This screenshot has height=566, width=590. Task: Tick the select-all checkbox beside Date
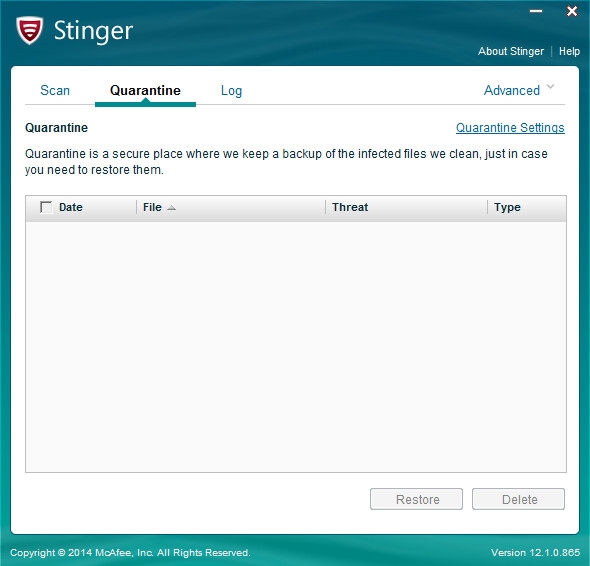click(46, 207)
